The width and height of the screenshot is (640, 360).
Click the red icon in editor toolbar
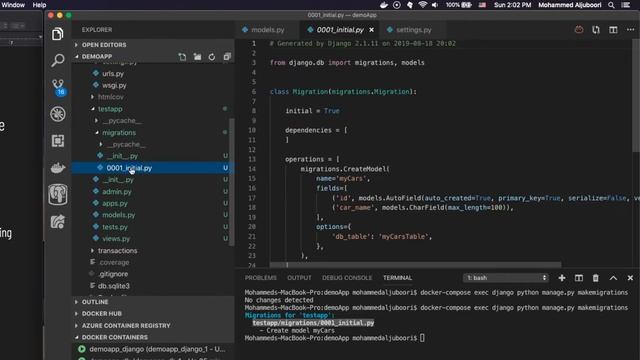[579, 29]
